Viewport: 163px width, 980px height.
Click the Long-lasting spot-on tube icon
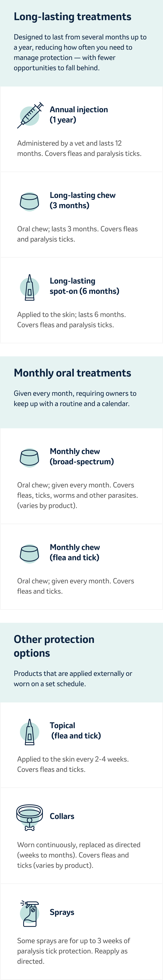(x=29, y=287)
